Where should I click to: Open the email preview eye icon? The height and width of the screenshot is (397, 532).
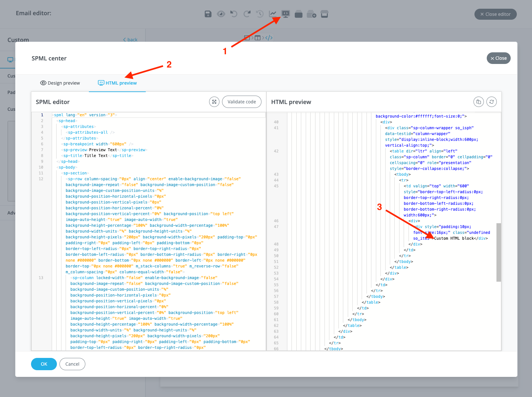221,14
